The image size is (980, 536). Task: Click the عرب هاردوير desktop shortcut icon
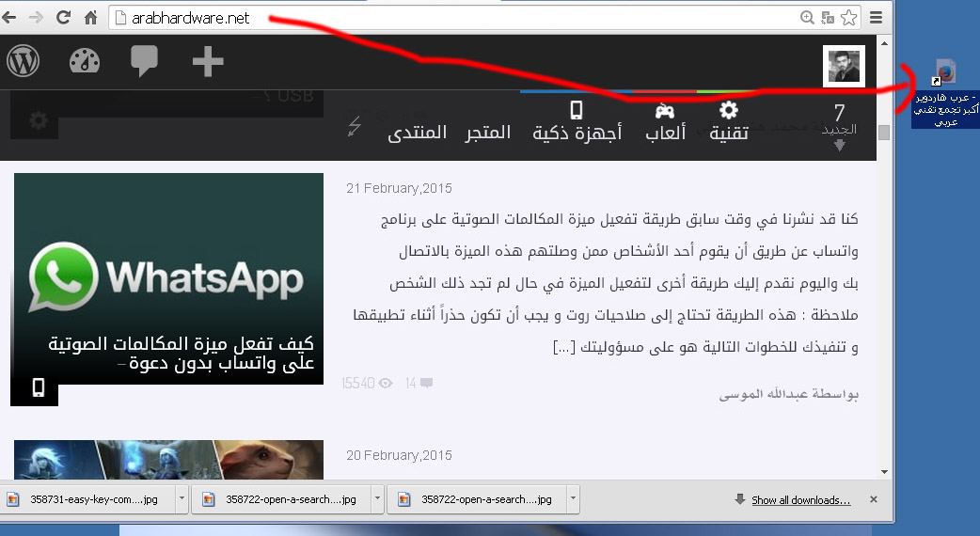tap(945, 94)
